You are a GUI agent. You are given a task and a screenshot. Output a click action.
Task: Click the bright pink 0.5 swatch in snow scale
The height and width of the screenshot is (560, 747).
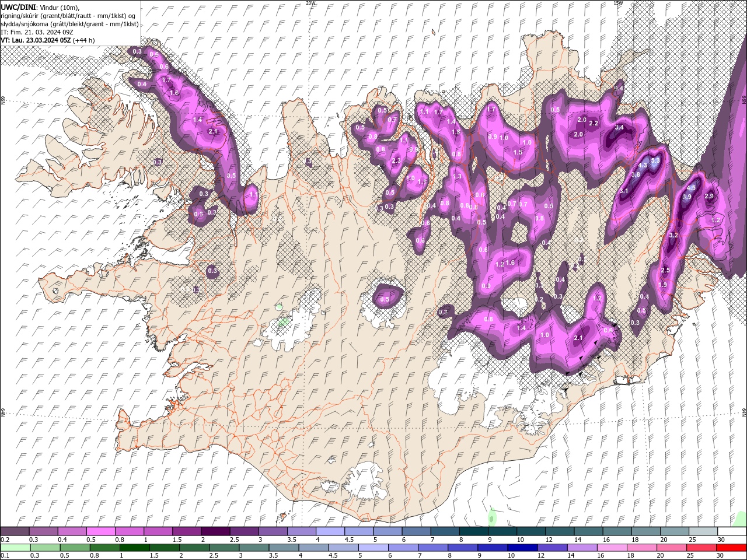101,531
